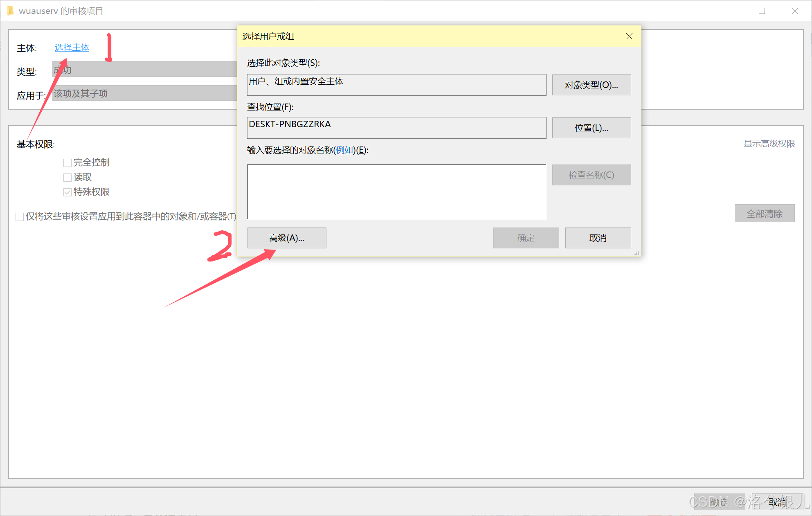
Task: Toggle the 特殊权限 checkbox
Action: point(67,192)
